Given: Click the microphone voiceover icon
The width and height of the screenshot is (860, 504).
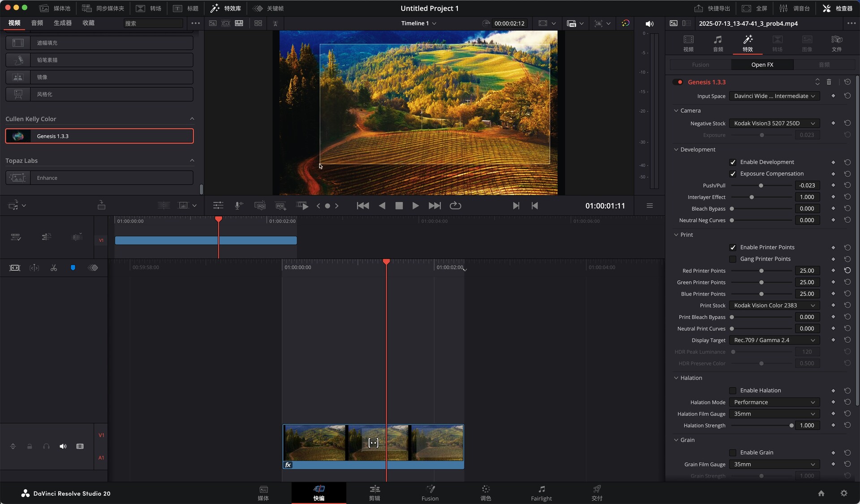Looking at the screenshot, I should coord(239,205).
